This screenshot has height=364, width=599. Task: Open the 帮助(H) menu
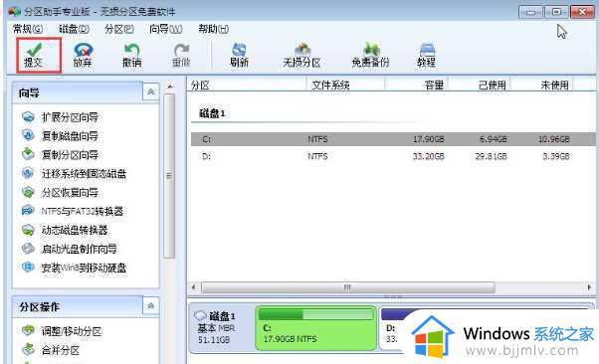point(214,29)
